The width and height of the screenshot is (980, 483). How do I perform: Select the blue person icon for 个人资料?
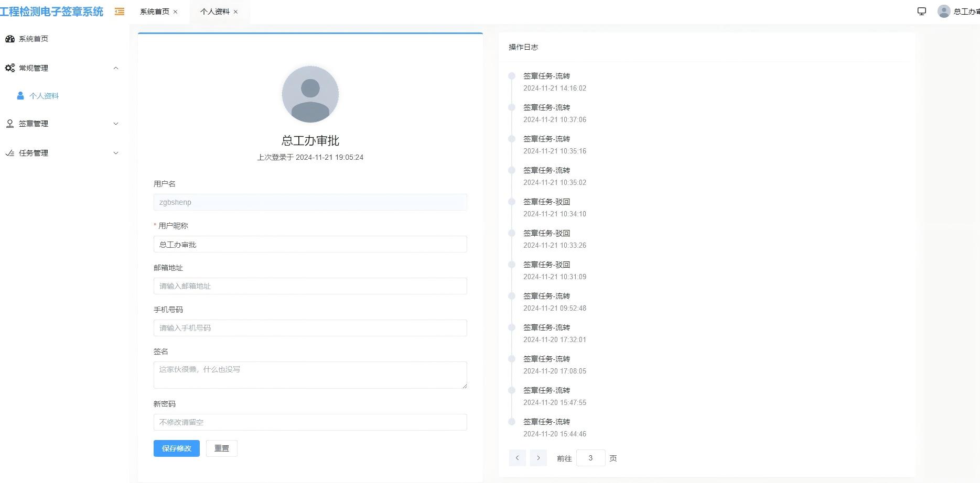(20, 95)
